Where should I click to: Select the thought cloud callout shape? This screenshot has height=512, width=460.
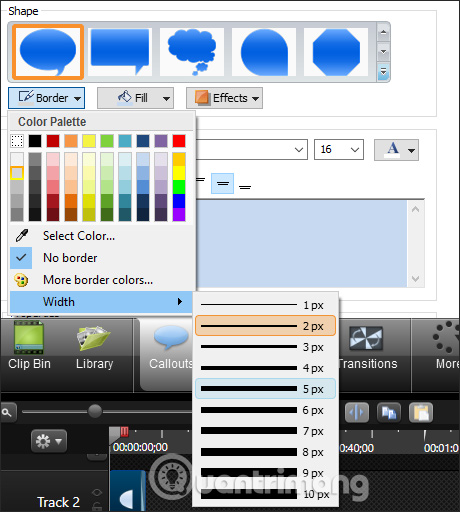pyautogui.click(x=192, y=52)
